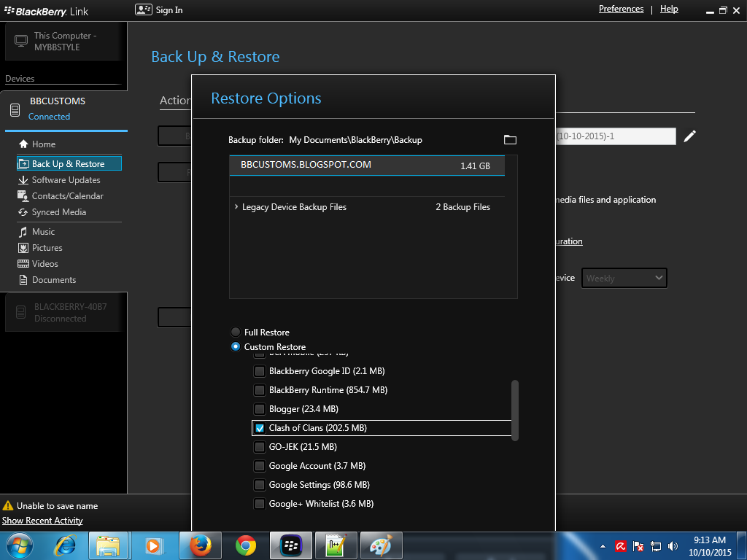Click the Videos film icon

tap(23, 264)
